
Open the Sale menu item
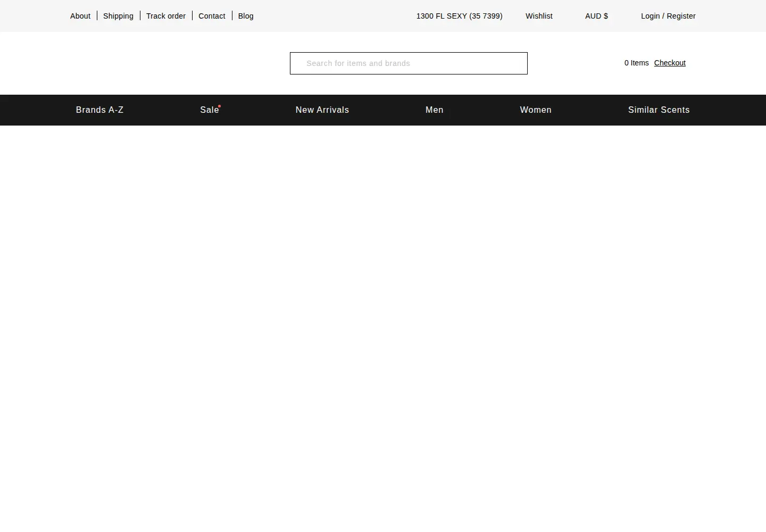click(x=210, y=110)
